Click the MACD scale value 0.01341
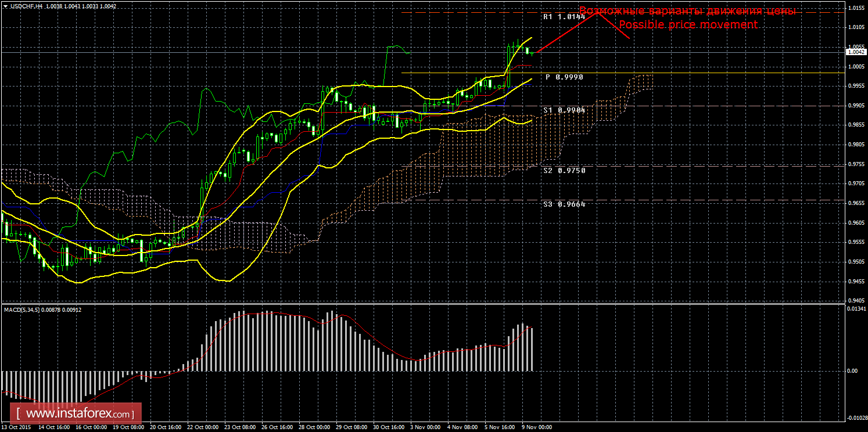Screen dimensions: 868x432 coord(857,309)
